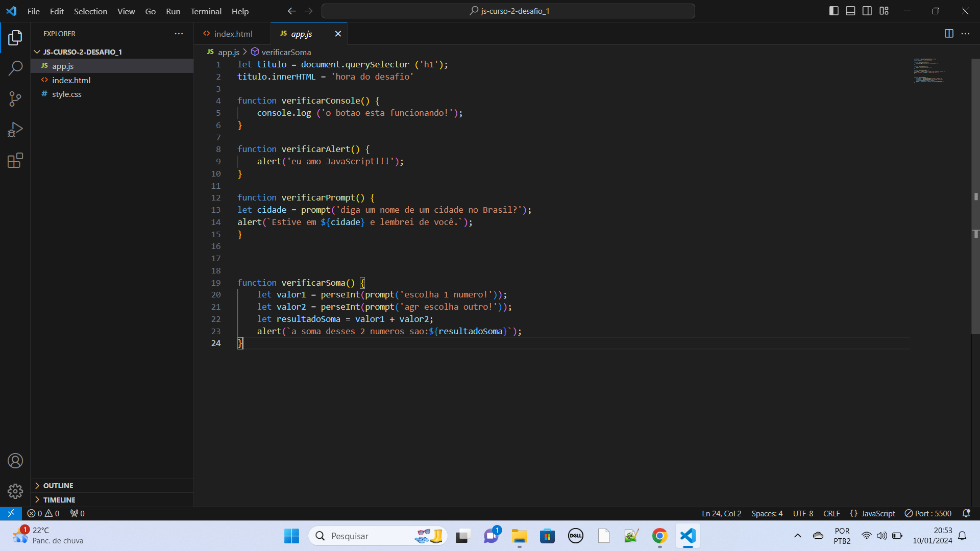Click Ln 24, Col 2 status item
This screenshot has height=551, width=980.
point(721,513)
